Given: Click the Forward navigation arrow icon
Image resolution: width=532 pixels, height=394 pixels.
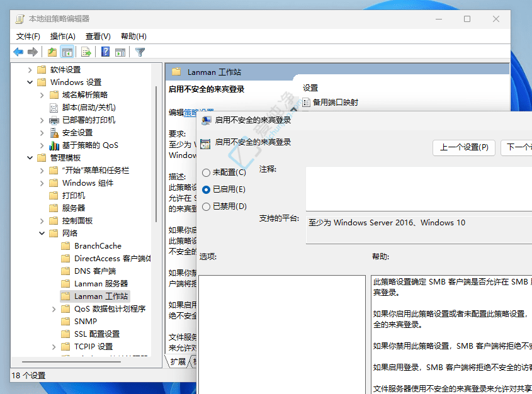Looking at the screenshot, I should (33, 52).
